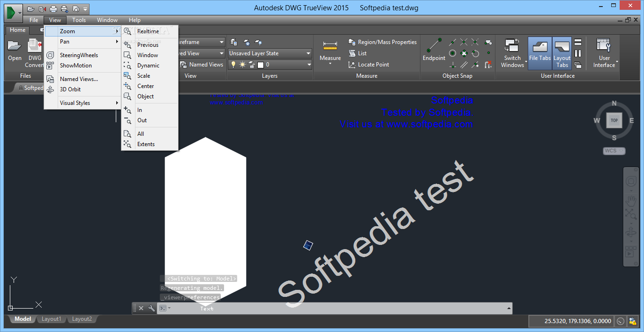Toggle the File Tabs button
The height and width of the screenshot is (332, 644).
[540, 53]
